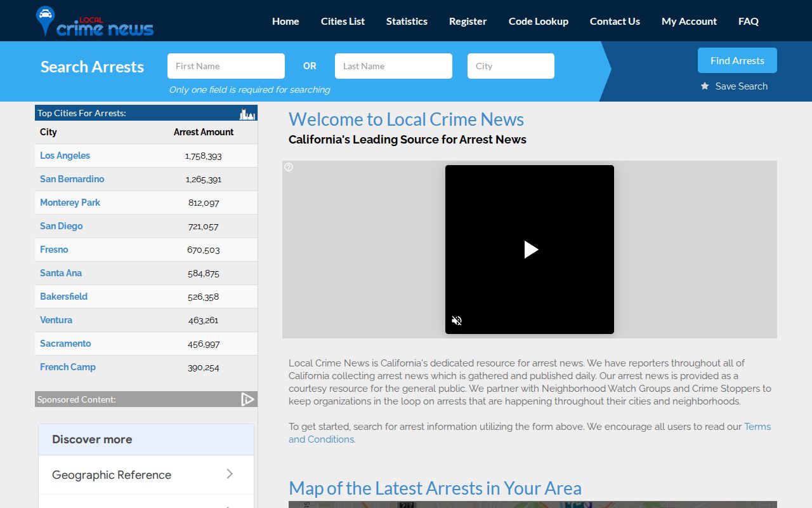Open the Bakersfield city link
This screenshot has height=508, width=812.
(63, 297)
